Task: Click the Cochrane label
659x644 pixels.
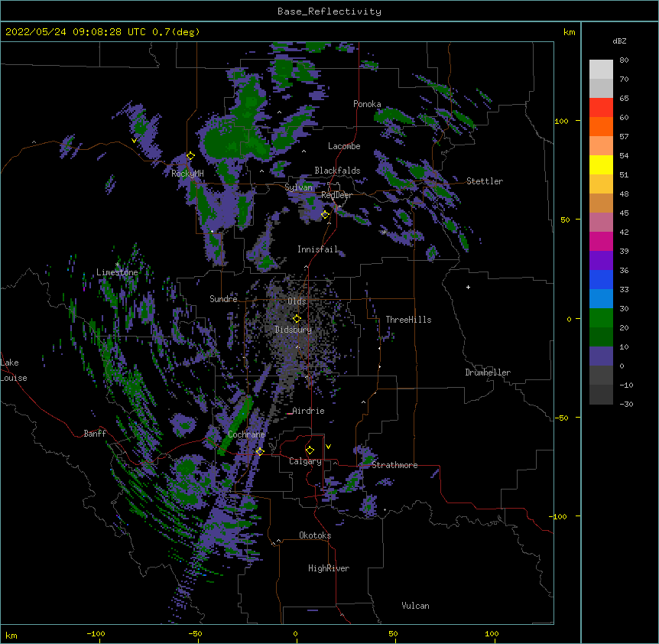Action: 246,434
